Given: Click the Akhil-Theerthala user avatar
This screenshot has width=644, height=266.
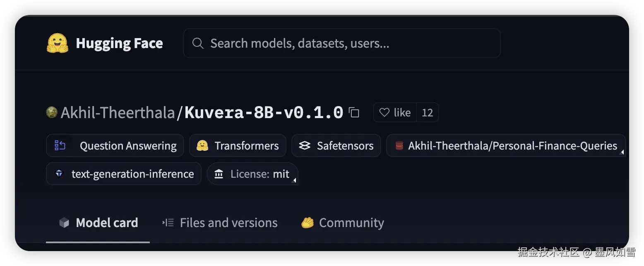Looking at the screenshot, I should [x=52, y=112].
